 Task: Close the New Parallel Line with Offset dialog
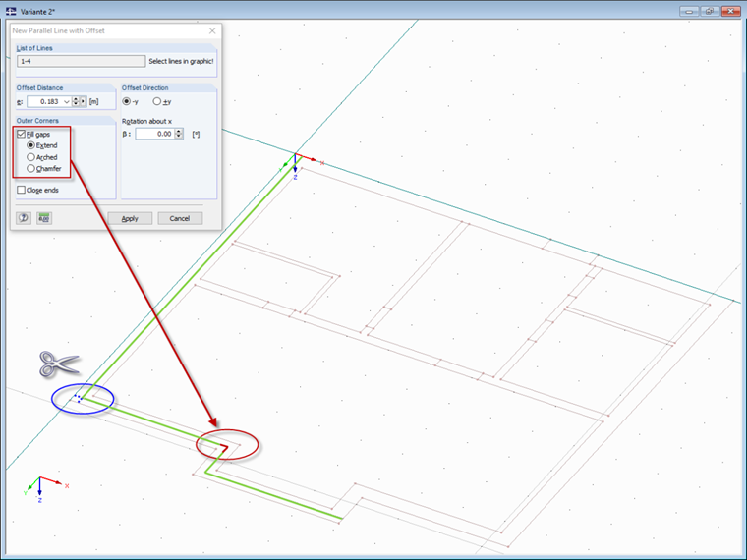[x=212, y=31]
